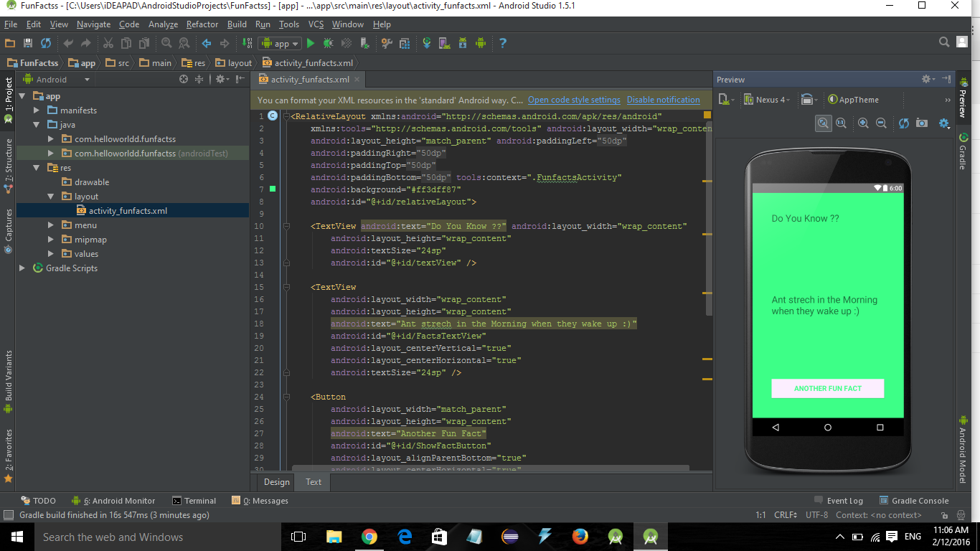Click the Help question mark icon

point(503,44)
